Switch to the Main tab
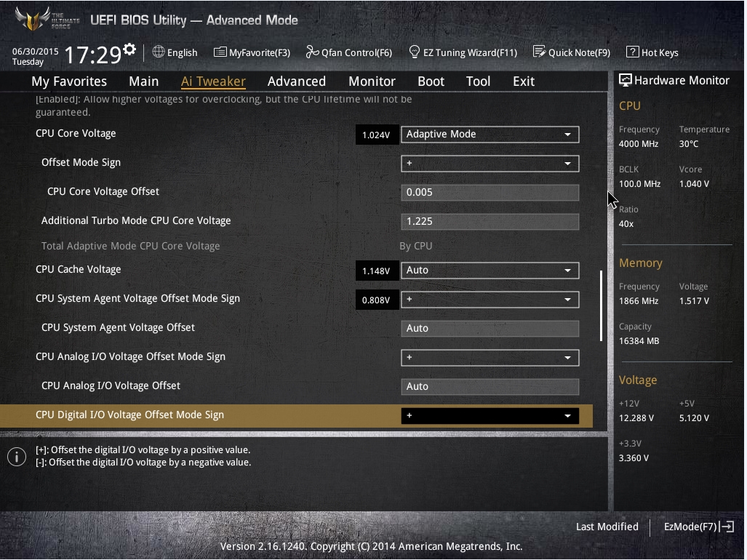747x560 pixels. (144, 81)
